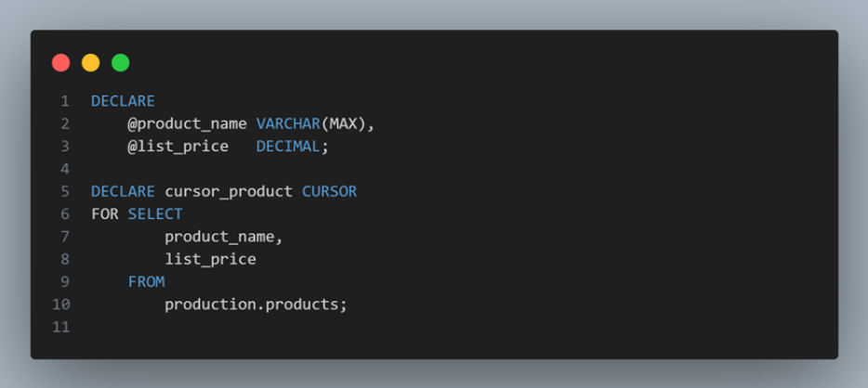This screenshot has width=868, height=388.
Task: Place cursor on the DECIMAL keyword
Action: point(288,147)
